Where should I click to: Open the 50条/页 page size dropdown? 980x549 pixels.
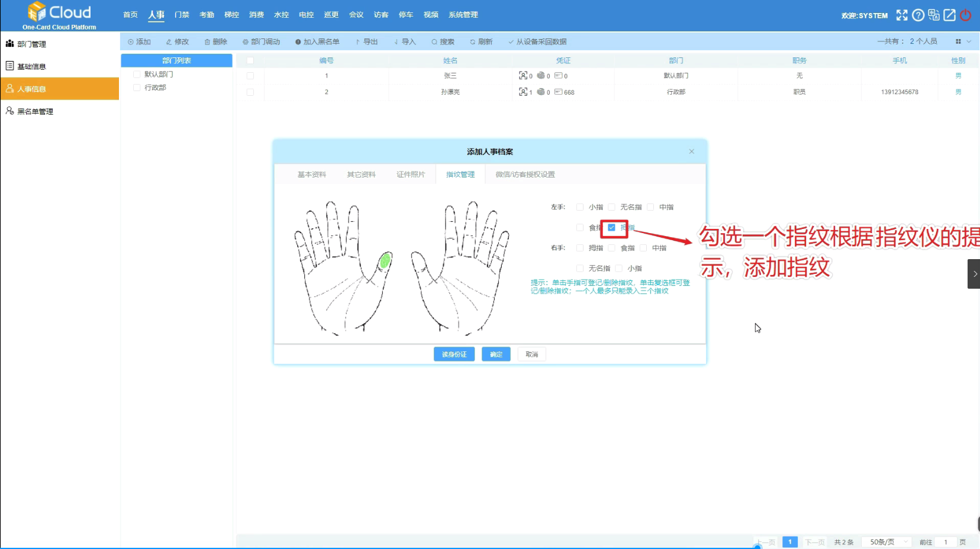(886, 542)
